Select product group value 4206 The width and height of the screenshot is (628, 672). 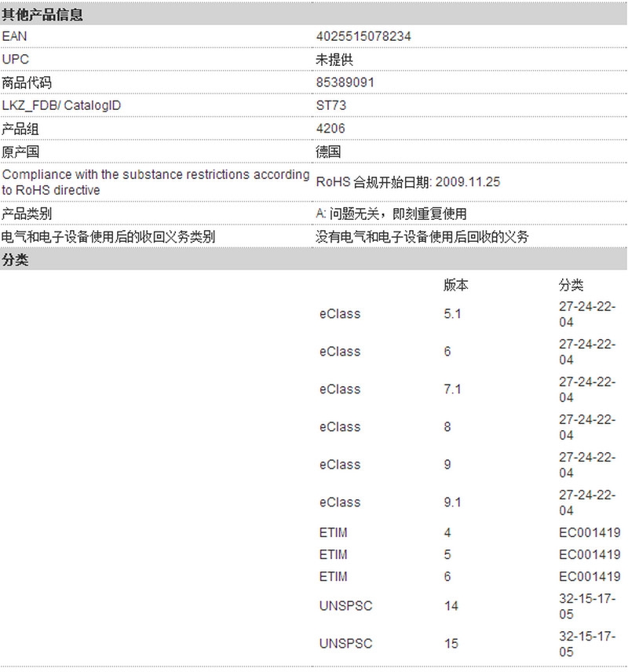pos(330,129)
